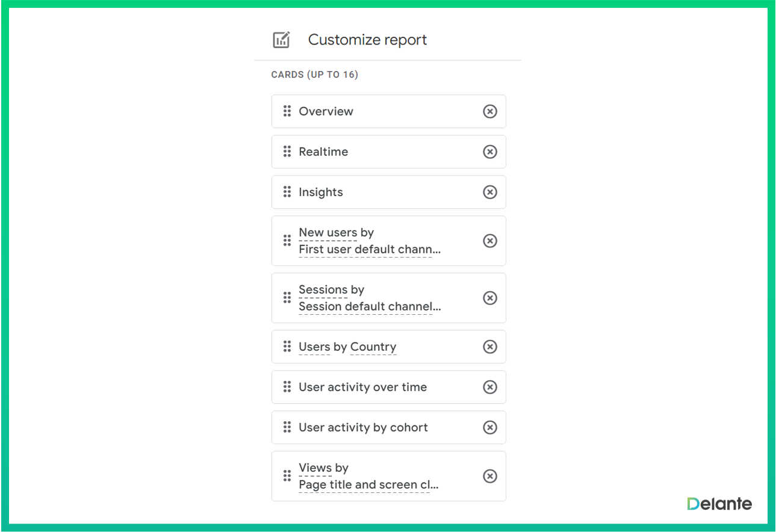Grab the drag handle of Overview card
The width and height of the screenshot is (776, 532).
pos(287,111)
